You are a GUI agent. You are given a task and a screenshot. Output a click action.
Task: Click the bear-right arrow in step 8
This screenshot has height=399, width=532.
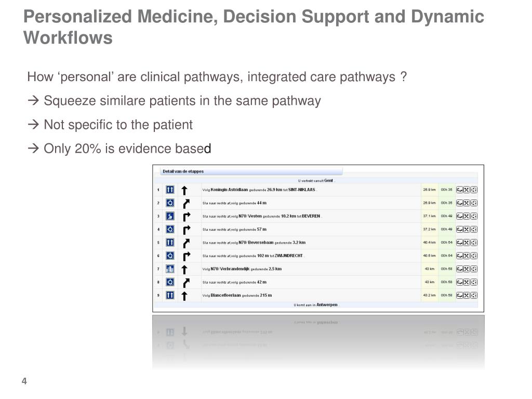click(x=187, y=283)
